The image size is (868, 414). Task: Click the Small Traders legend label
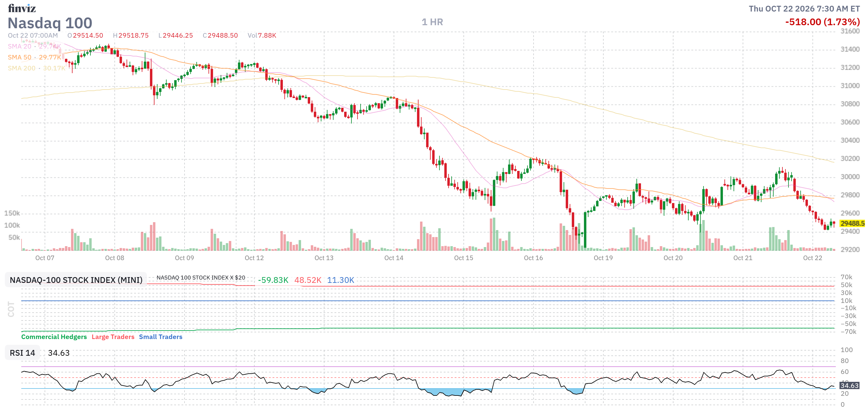(160, 337)
